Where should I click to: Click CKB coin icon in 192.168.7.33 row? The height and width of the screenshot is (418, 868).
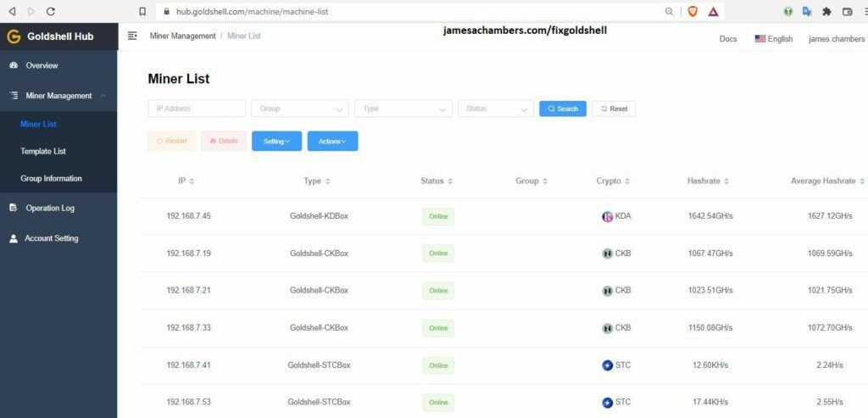click(x=607, y=328)
